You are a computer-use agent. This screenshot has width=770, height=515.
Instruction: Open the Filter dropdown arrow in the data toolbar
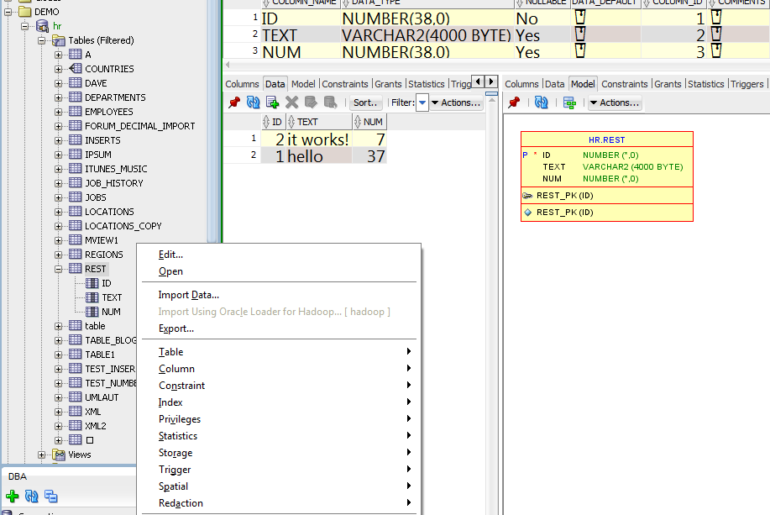coord(422,103)
